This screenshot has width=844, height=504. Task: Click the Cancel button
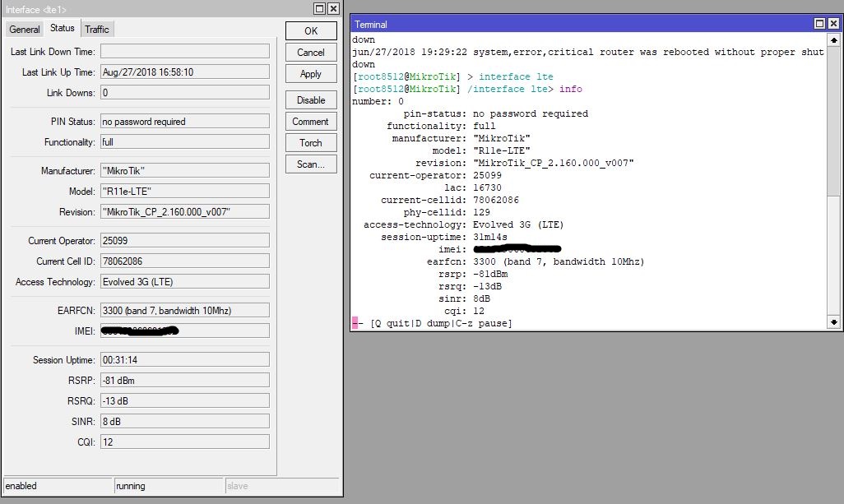click(x=311, y=52)
